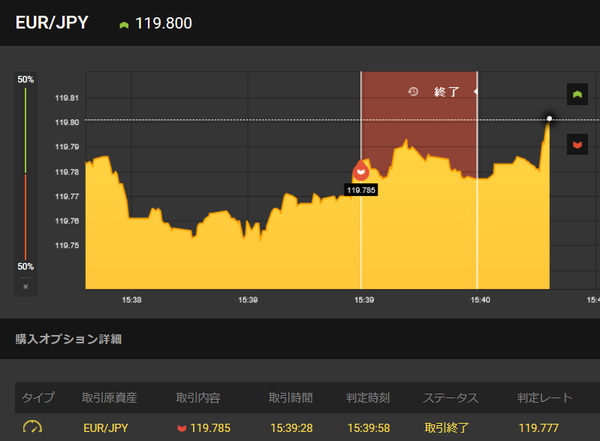Click EUR/JPY asset cell in table row
The height and width of the screenshot is (441, 600).
click(106, 428)
